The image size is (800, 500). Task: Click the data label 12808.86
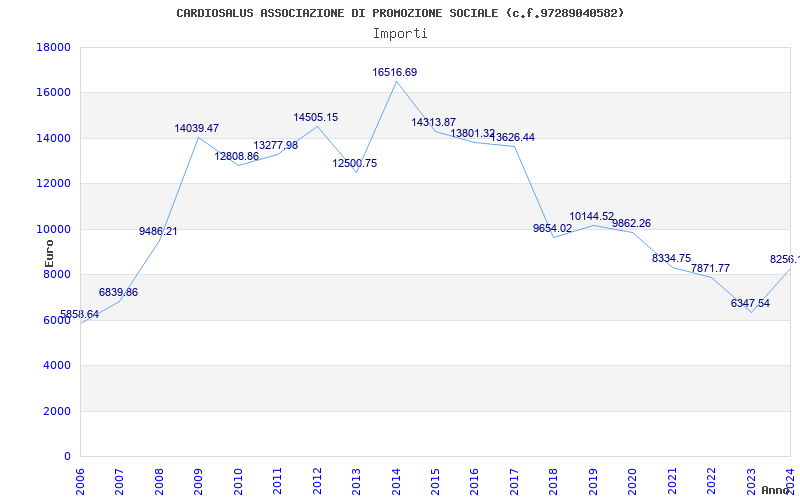click(x=236, y=156)
